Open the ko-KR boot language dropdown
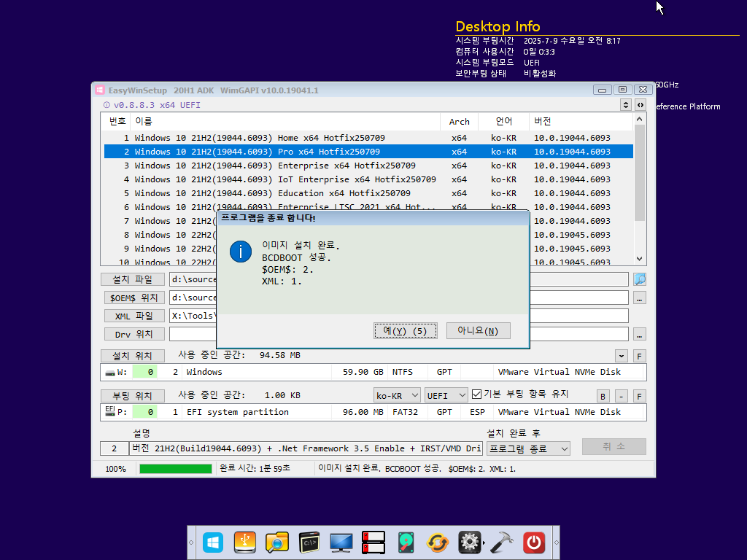Screen dimensions: 747x560 click(397, 395)
